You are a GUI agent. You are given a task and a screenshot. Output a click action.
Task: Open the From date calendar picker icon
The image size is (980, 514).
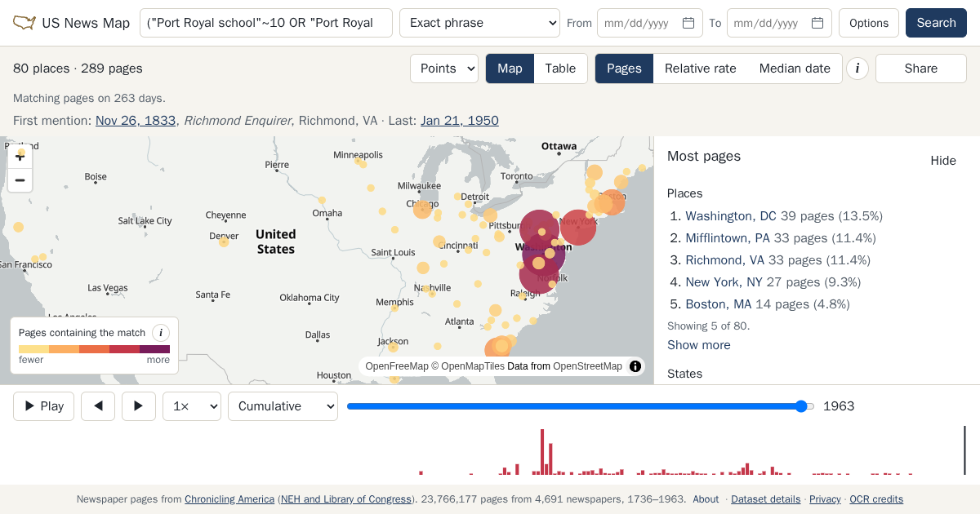point(688,23)
